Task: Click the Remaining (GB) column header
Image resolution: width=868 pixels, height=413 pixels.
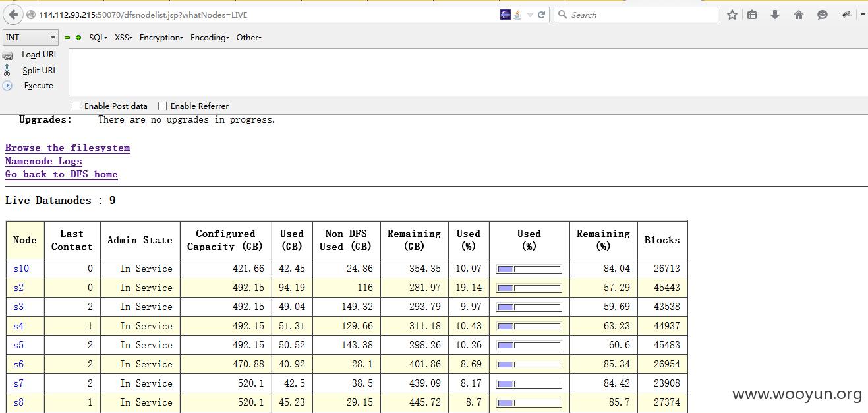Action: click(x=414, y=240)
